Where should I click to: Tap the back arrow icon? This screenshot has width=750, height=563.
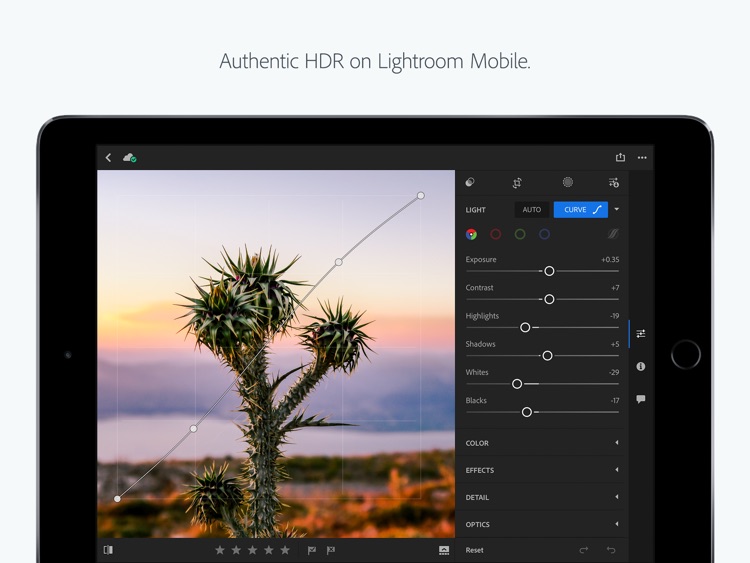pos(109,158)
